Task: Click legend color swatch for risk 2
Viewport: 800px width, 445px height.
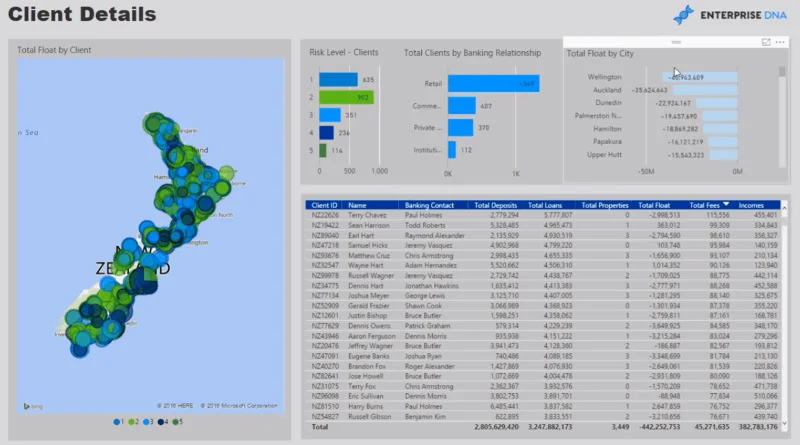Action: [131, 422]
